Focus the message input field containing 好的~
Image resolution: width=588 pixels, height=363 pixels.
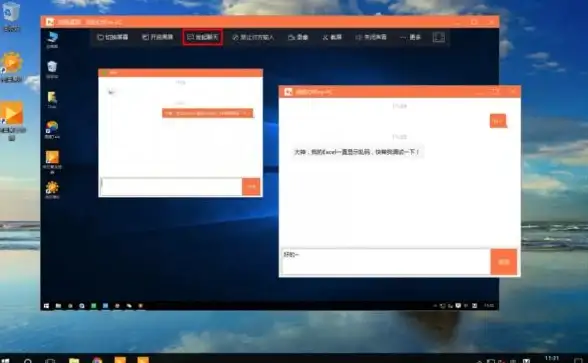[x=386, y=262]
